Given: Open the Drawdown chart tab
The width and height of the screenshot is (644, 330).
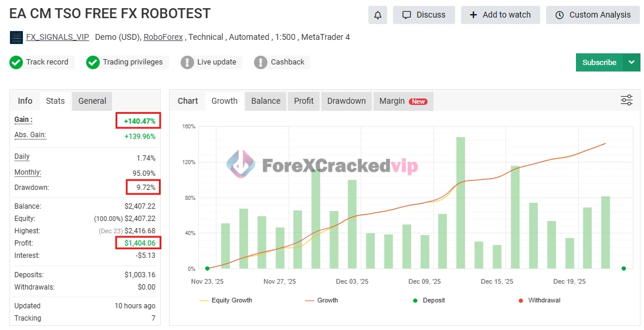Looking at the screenshot, I should pos(346,101).
